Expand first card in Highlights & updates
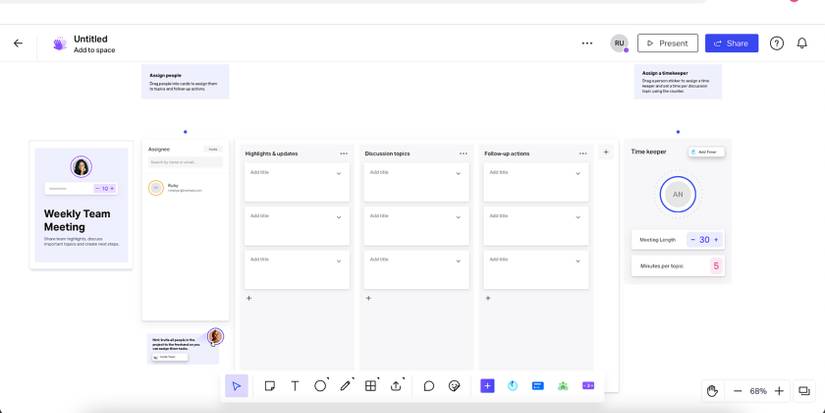The image size is (825, 413). point(339,174)
